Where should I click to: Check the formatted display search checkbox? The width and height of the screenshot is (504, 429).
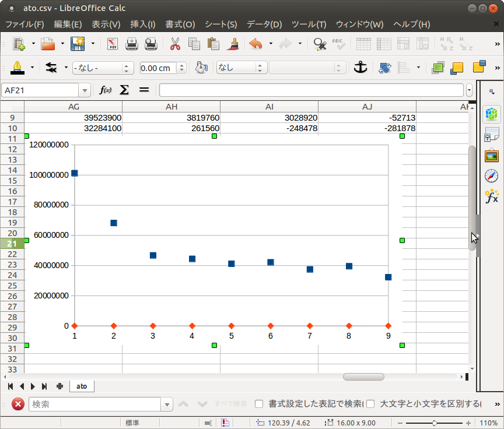pyautogui.click(x=259, y=404)
